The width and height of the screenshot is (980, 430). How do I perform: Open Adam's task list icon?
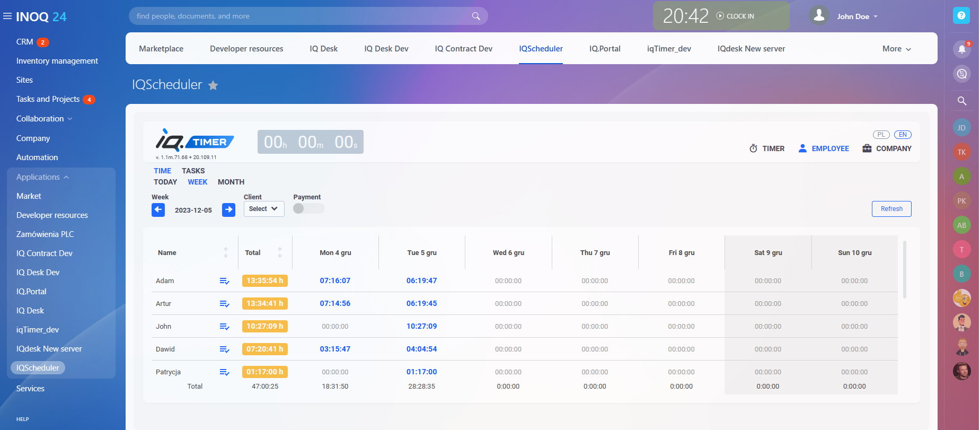224,281
